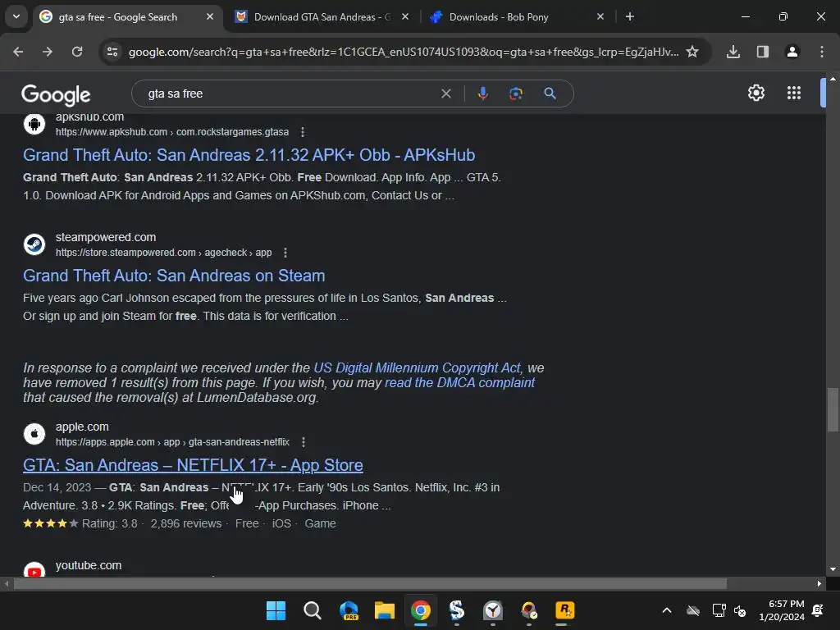Screen dimensions: 840x630
Task: Open 'GTA: San Andreas – NETFLIX 17+ - App Store' result
Action: pyautogui.click(x=193, y=465)
